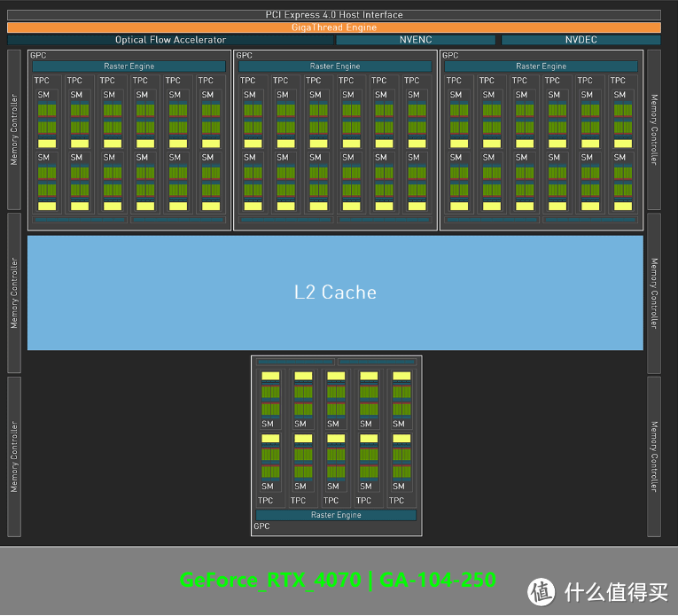
Task: Select the upper-right Memory Controller block
Action: [654, 129]
